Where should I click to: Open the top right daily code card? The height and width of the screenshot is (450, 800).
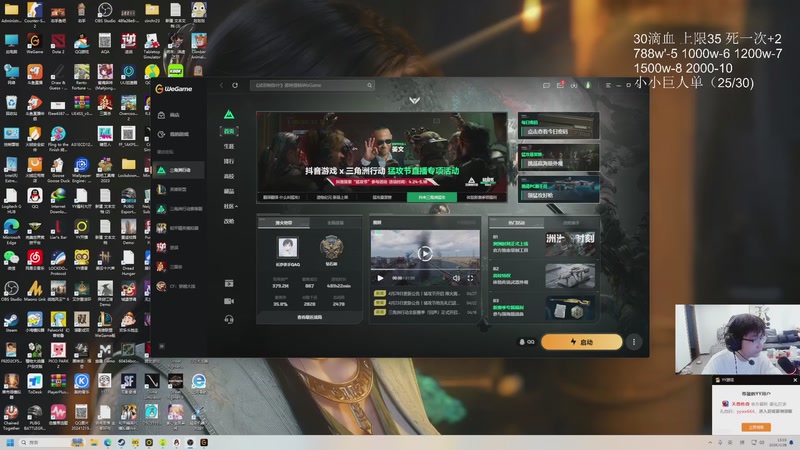click(558, 126)
